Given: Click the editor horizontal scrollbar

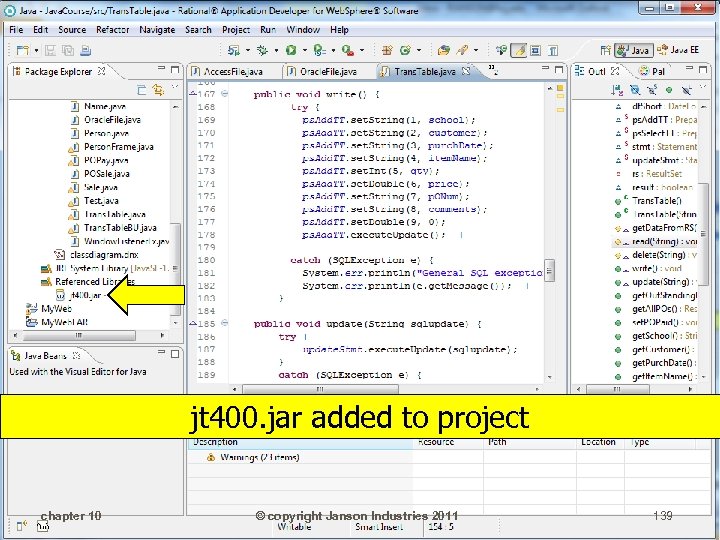Looking at the screenshot, I should 321,389.
